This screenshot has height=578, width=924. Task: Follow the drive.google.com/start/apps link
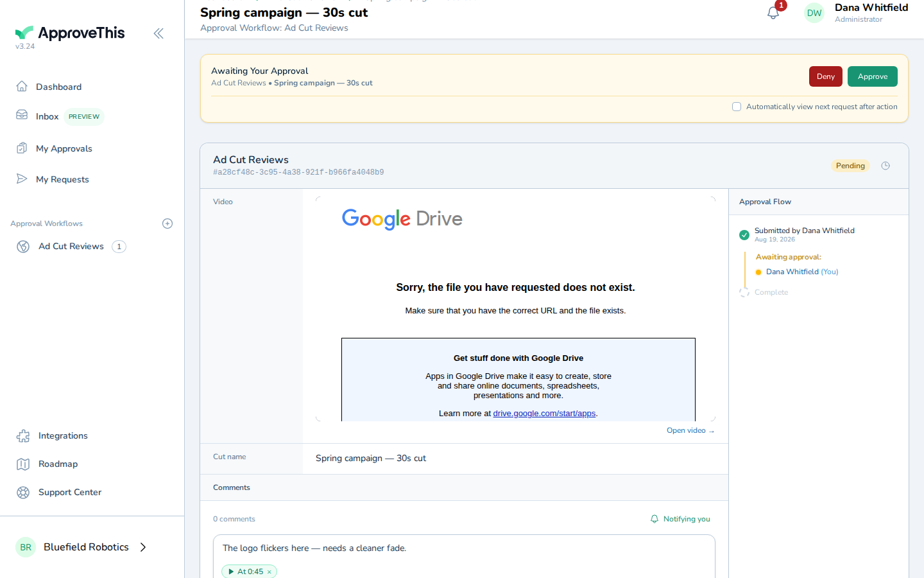pyautogui.click(x=544, y=414)
